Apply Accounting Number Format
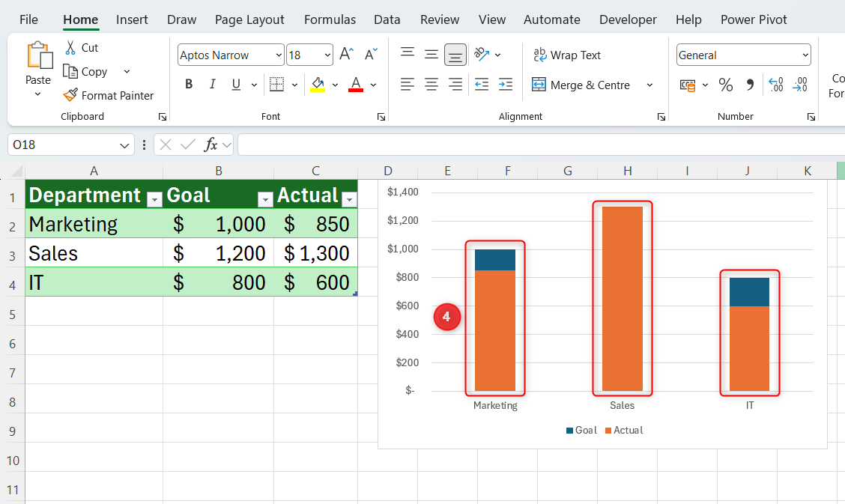This screenshot has width=845, height=504. coord(688,85)
